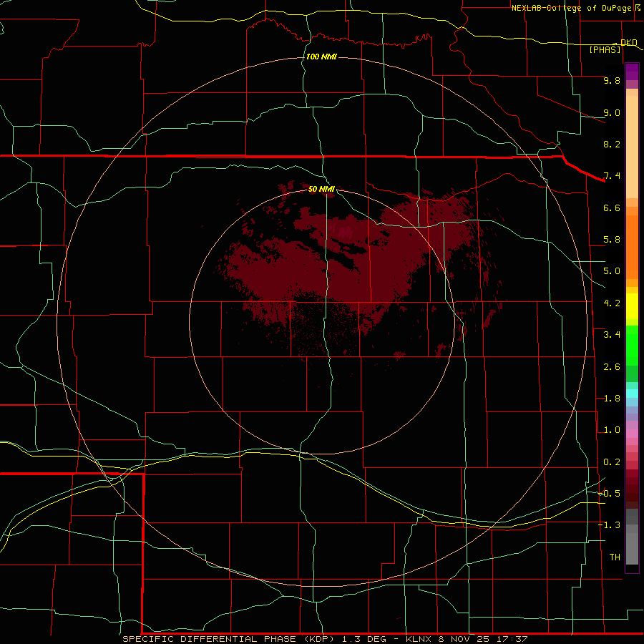The height and width of the screenshot is (644, 644).
Task: Click the 2.6 scale value
Action: click(612, 367)
